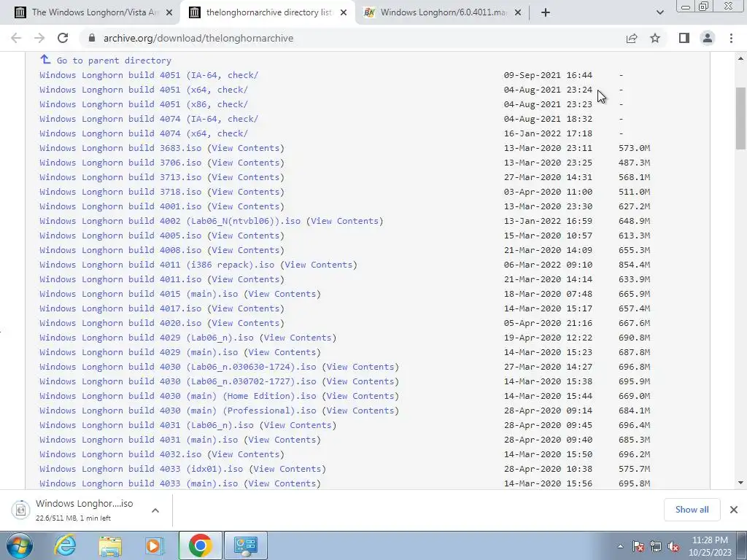
Task: Go to parent directory link
Action: pos(114,61)
